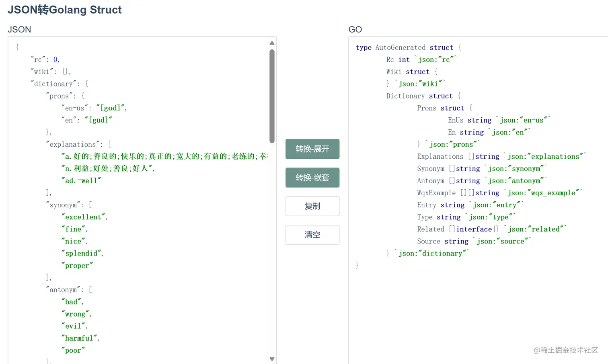
Task: Copy output with the 复制 button
Action: click(312, 206)
